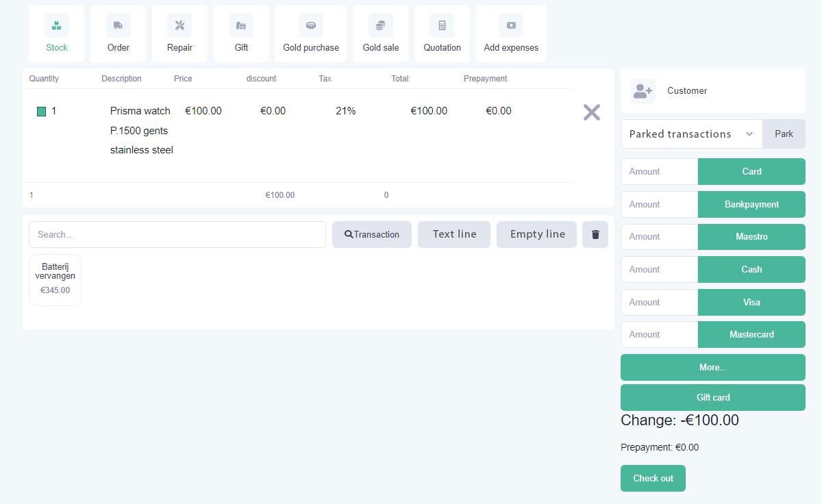Remove the Prisma watch line item
This screenshot has width=822, height=504.
pyautogui.click(x=591, y=112)
